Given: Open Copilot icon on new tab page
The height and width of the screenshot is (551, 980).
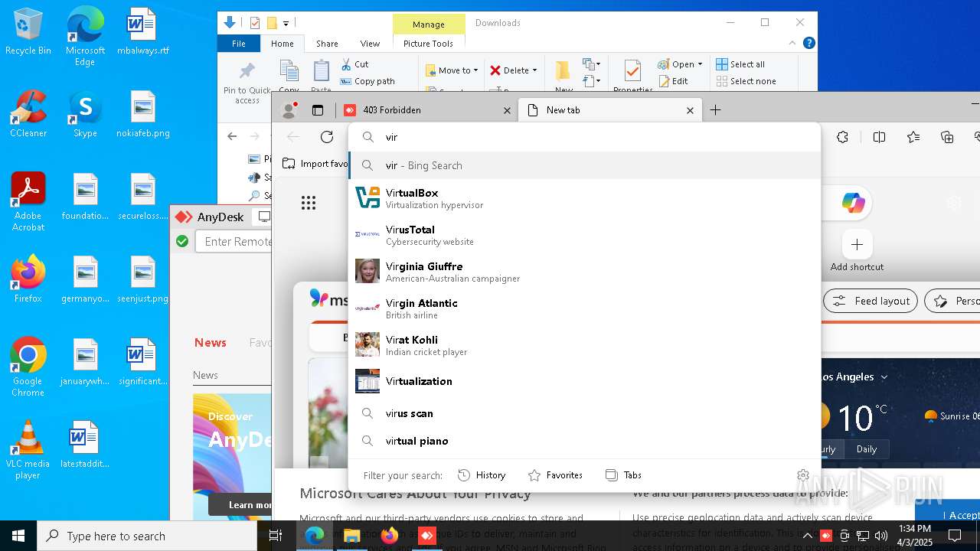Looking at the screenshot, I should 853,203.
